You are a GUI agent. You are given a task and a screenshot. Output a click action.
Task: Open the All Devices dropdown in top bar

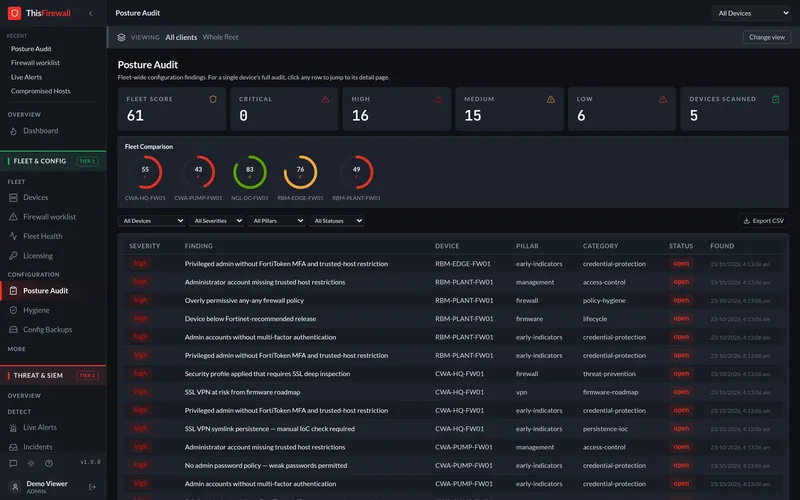(752, 13)
